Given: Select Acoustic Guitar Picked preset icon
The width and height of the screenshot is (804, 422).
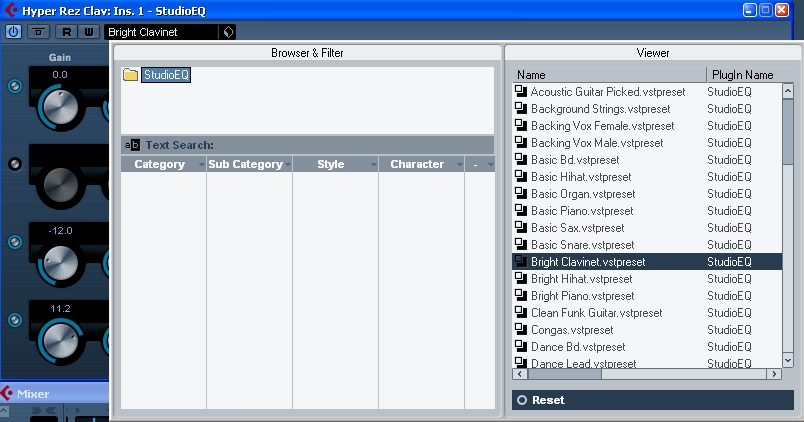Looking at the screenshot, I should pyautogui.click(x=521, y=92).
